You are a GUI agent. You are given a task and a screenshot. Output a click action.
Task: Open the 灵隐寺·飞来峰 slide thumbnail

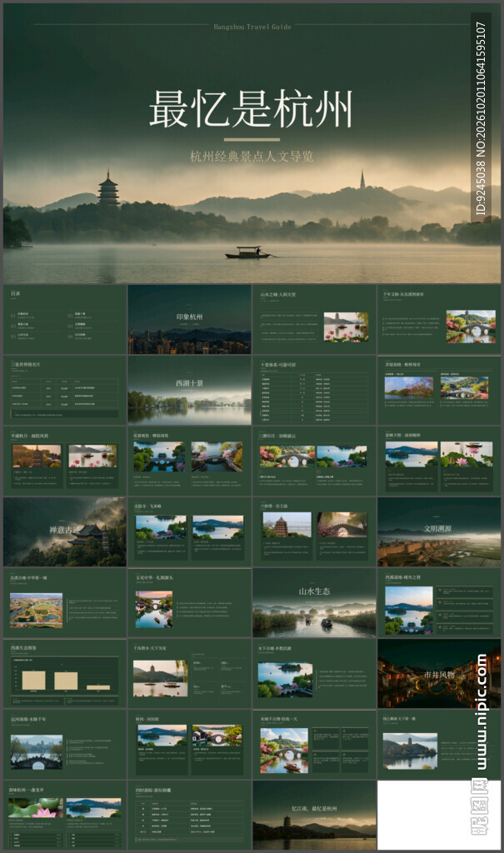pos(189,531)
